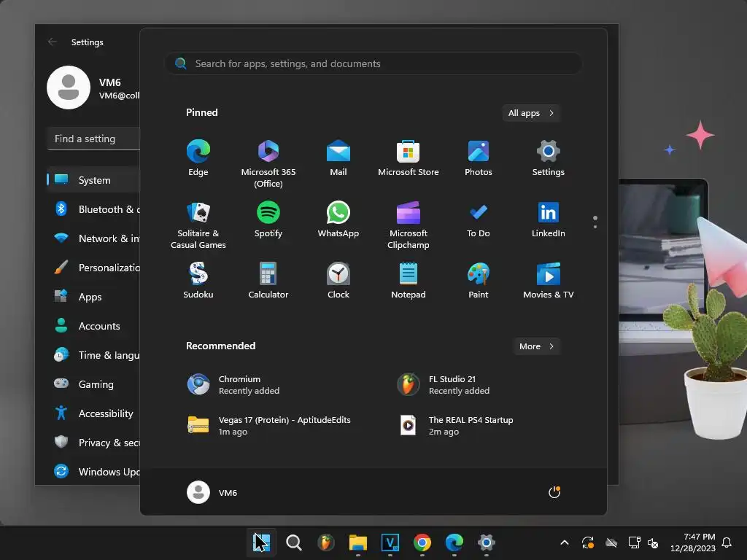
Task: Open Windows Update in Settings
Action: point(94,472)
